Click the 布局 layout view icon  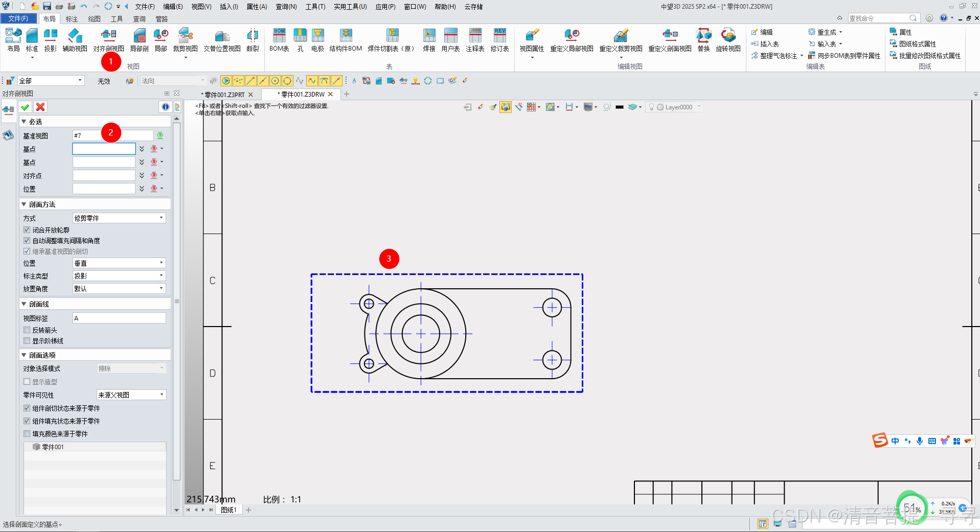pyautogui.click(x=13, y=40)
